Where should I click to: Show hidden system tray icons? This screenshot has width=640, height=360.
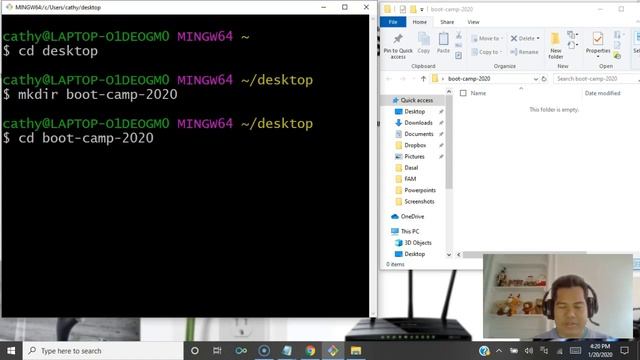click(x=499, y=351)
